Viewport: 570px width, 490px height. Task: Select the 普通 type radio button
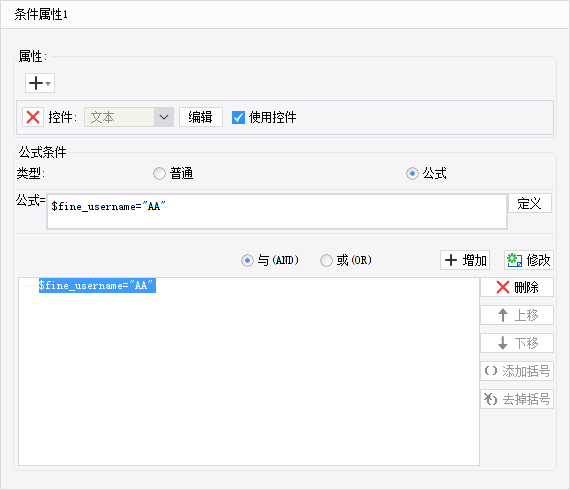(x=159, y=173)
